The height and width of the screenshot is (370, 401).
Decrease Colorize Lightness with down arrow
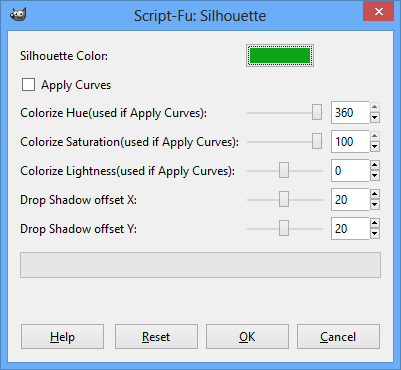(x=375, y=176)
